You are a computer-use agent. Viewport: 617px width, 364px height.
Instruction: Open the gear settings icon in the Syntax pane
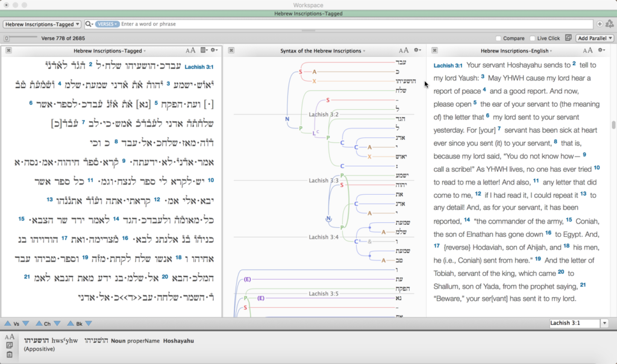[x=415, y=51]
